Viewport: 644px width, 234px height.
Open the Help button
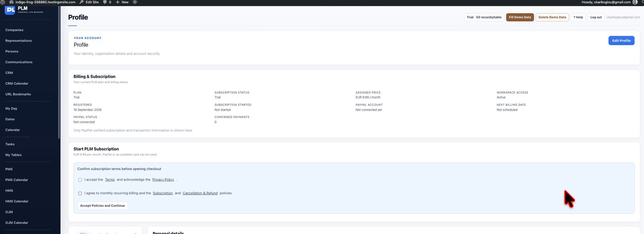click(578, 17)
